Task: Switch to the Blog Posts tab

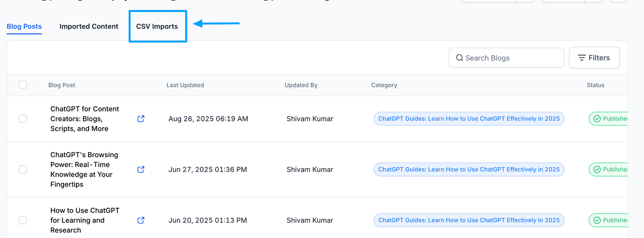Action: coord(24,26)
